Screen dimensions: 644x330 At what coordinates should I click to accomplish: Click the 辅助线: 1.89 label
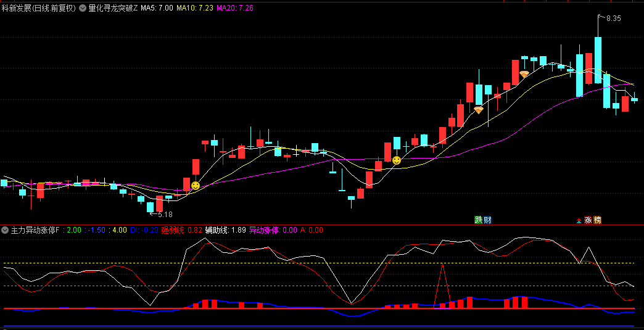[226, 230]
